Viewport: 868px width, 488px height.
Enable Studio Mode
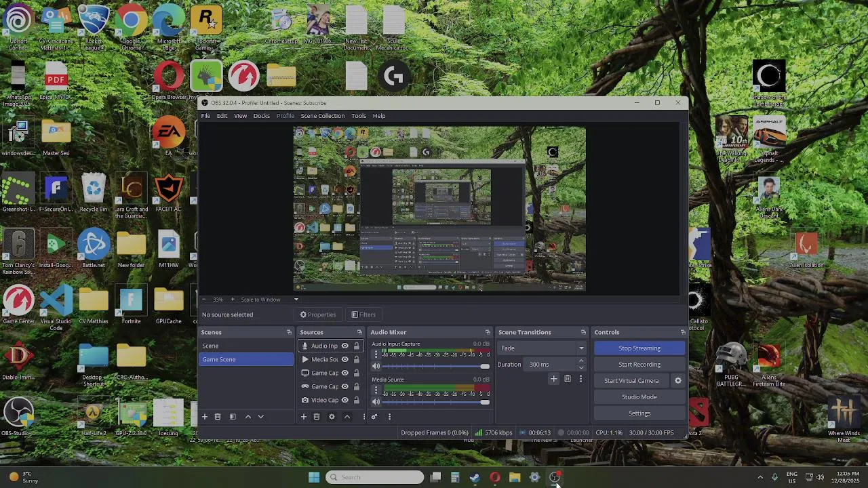639,397
